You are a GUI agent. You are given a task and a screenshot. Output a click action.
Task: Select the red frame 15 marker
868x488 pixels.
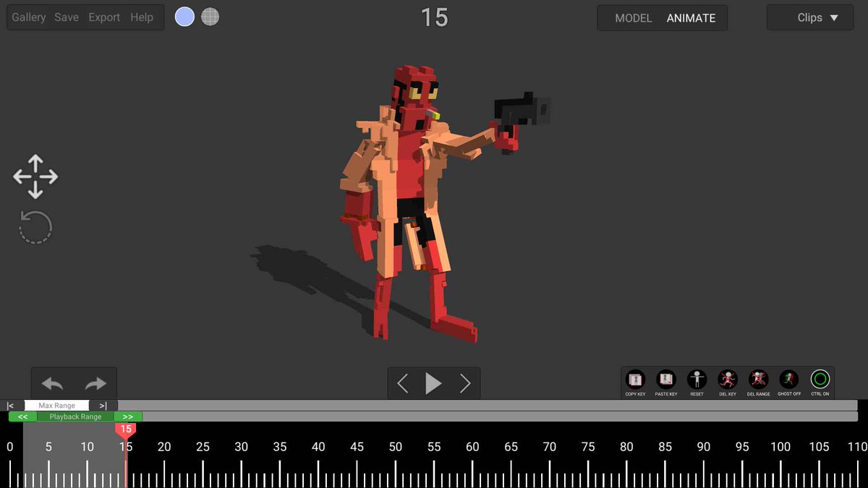(x=126, y=430)
